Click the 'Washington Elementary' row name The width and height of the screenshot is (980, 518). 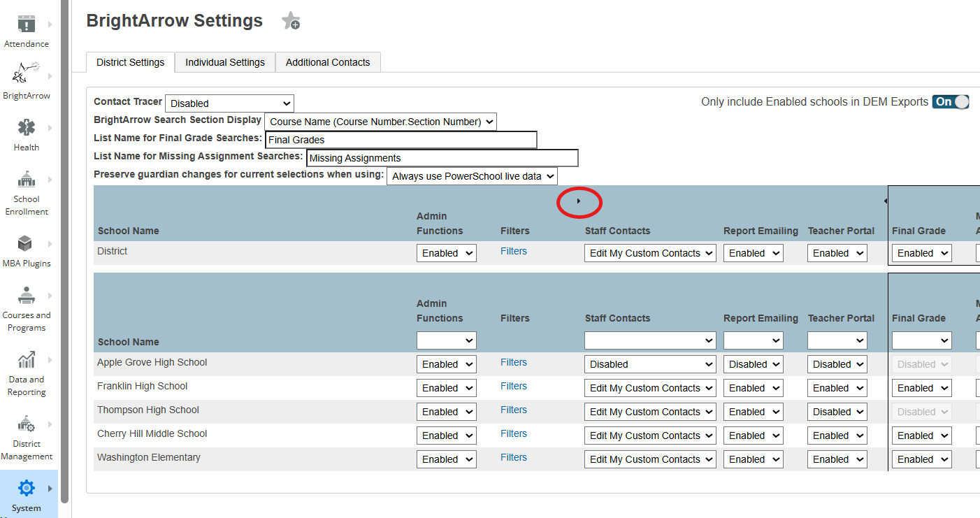tap(149, 457)
